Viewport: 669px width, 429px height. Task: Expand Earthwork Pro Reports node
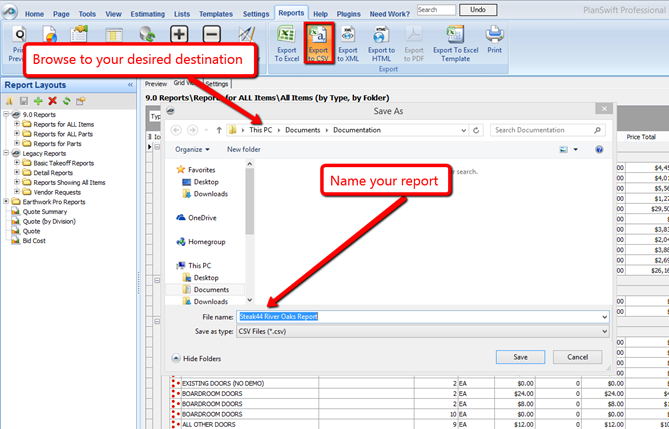pyautogui.click(x=6, y=201)
